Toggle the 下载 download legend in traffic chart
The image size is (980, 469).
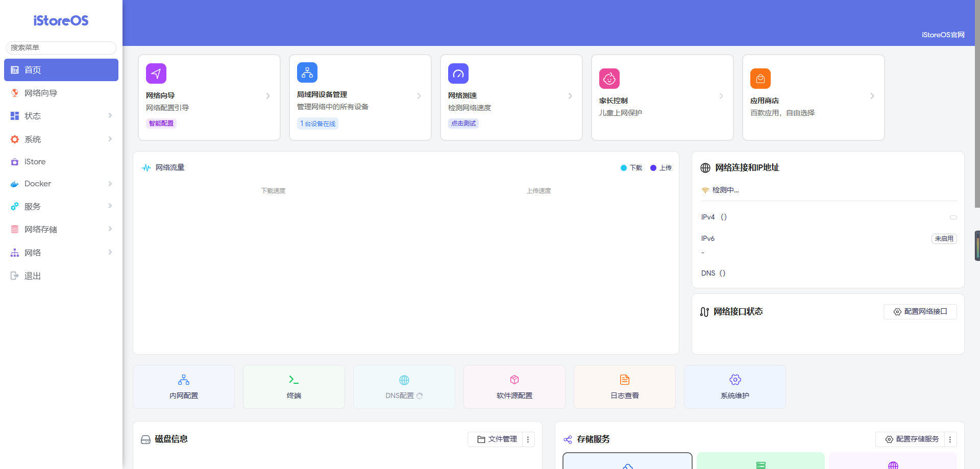(631, 168)
